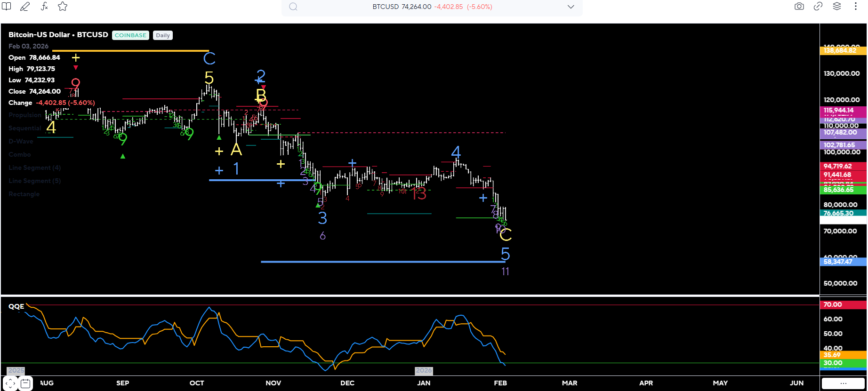Click the symbol search magnifier field
Image resolution: width=868 pixels, height=391 pixels.
pyautogui.click(x=293, y=7)
